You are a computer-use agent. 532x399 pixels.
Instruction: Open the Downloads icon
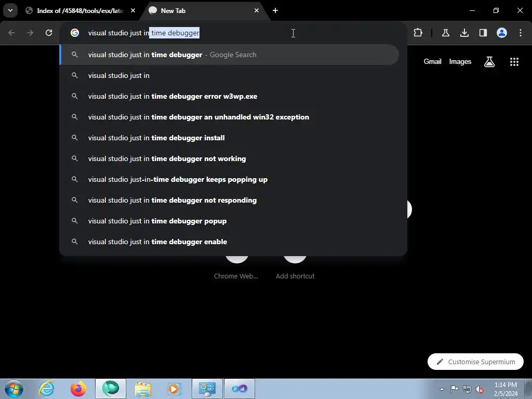pyautogui.click(x=464, y=33)
